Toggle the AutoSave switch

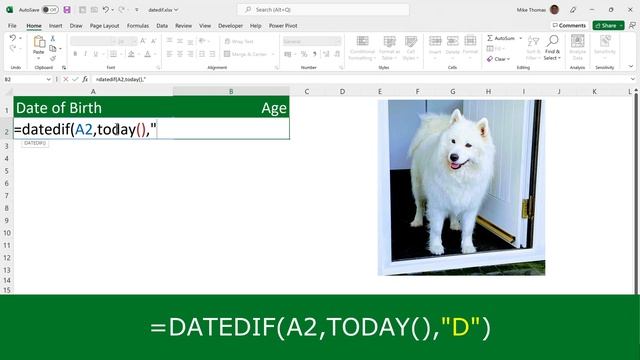(x=50, y=9)
